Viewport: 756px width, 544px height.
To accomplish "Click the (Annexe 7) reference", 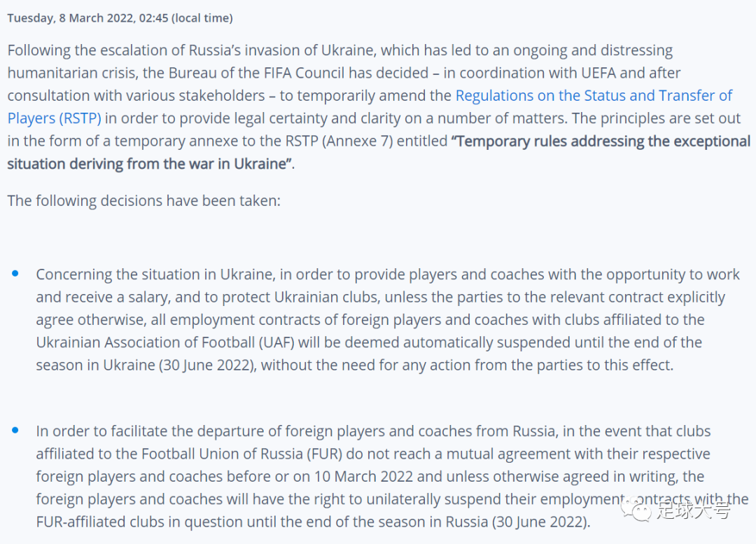I will pos(357,141).
